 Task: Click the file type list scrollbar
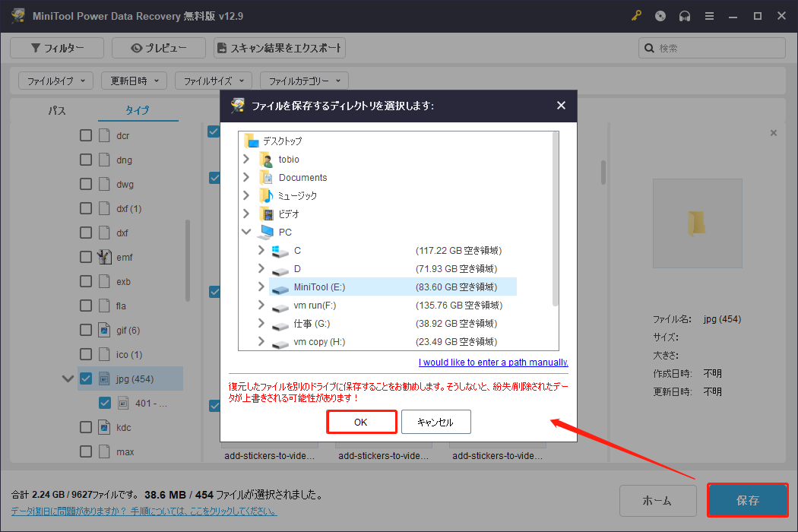(x=187, y=261)
